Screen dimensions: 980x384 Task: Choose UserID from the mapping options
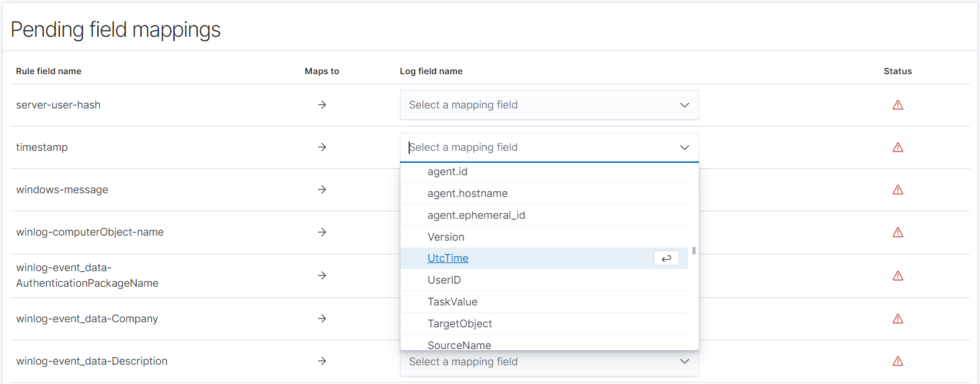pyautogui.click(x=444, y=280)
